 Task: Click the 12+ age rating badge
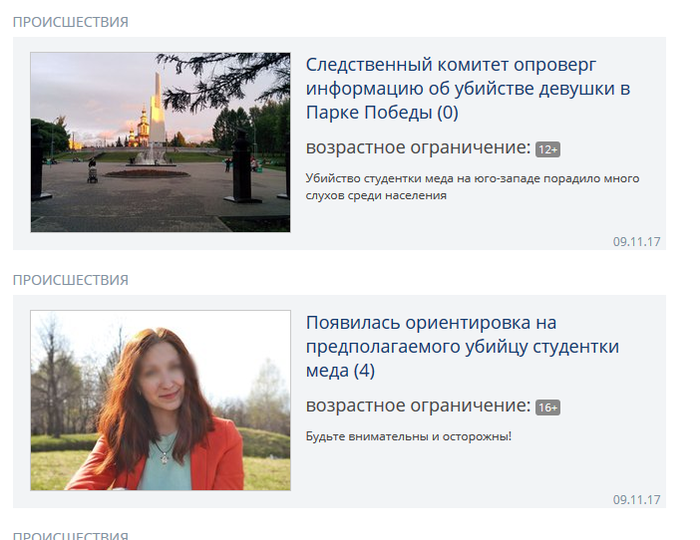[x=547, y=150]
